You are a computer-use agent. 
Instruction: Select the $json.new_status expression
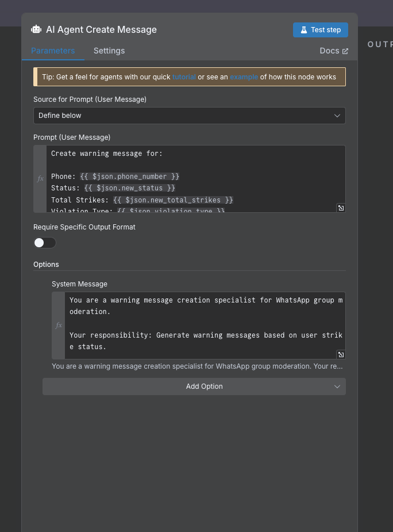coord(129,188)
